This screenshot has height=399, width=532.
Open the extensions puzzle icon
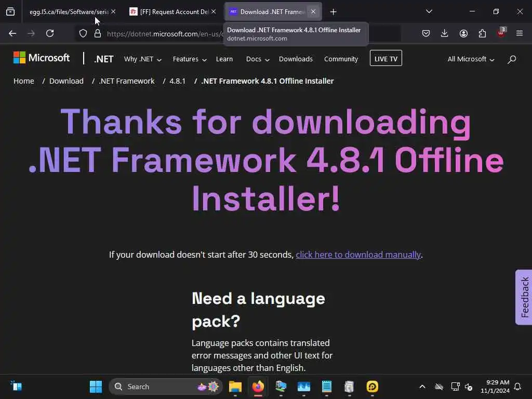(482, 33)
